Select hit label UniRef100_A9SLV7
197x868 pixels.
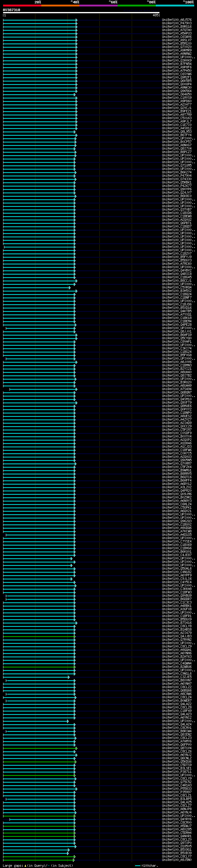(x=177, y=40)
